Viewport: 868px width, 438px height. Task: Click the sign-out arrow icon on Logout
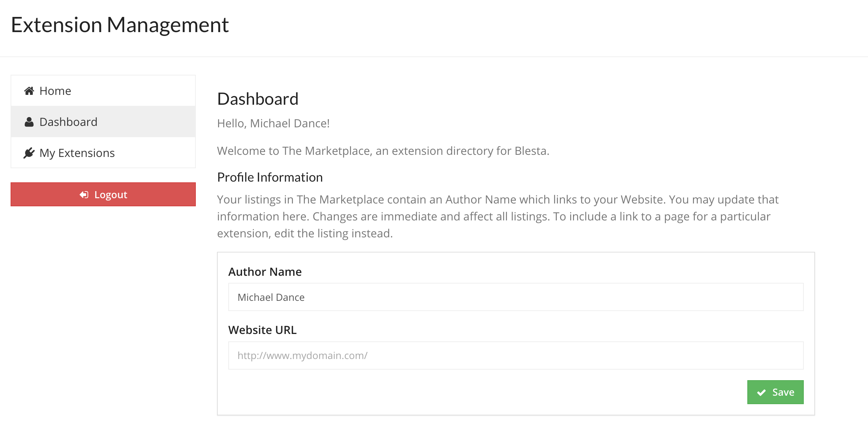point(84,195)
